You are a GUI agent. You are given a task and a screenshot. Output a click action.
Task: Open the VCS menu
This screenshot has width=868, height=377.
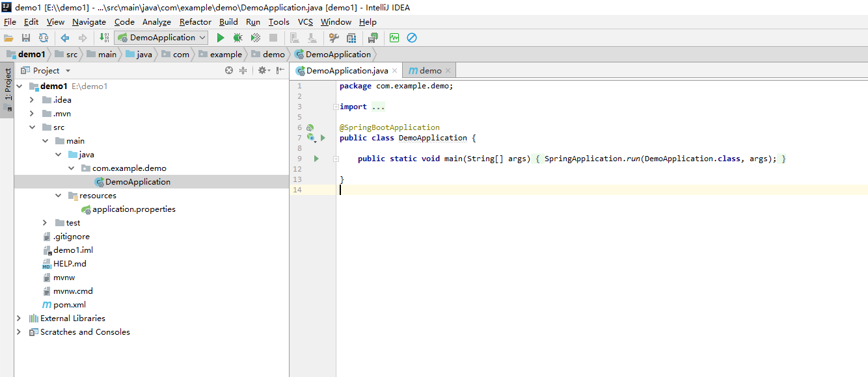pyautogui.click(x=305, y=22)
